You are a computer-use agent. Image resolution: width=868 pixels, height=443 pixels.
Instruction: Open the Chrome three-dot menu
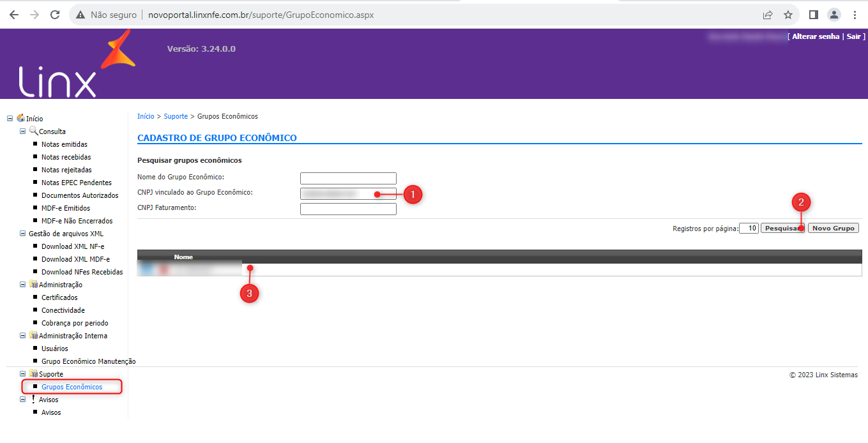[x=855, y=15]
